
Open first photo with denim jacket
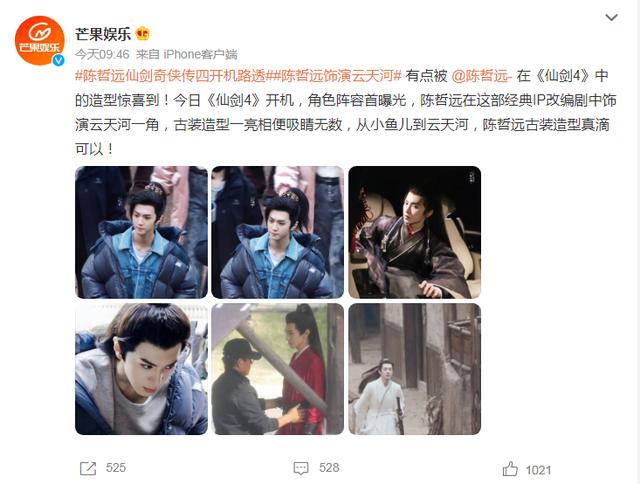[x=141, y=232]
